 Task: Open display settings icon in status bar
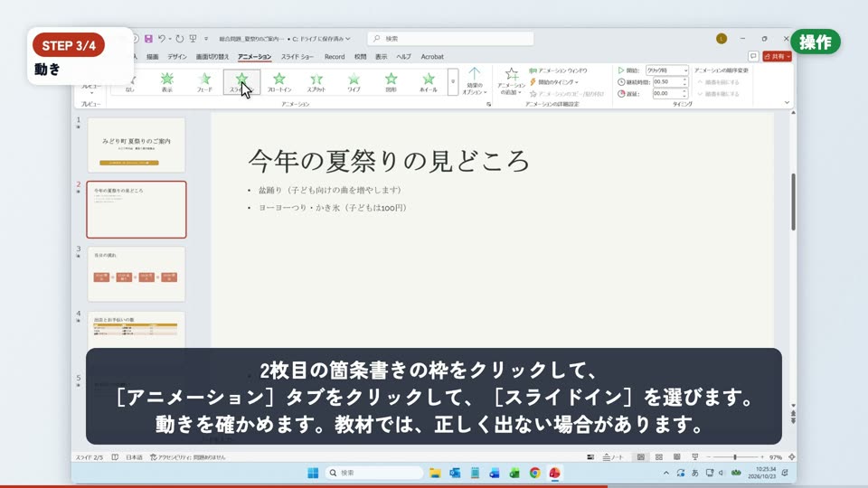click(590, 457)
